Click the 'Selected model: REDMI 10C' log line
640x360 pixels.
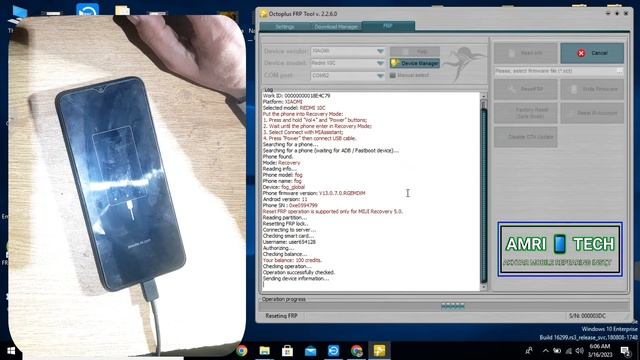pyautogui.click(x=294, y=108)
